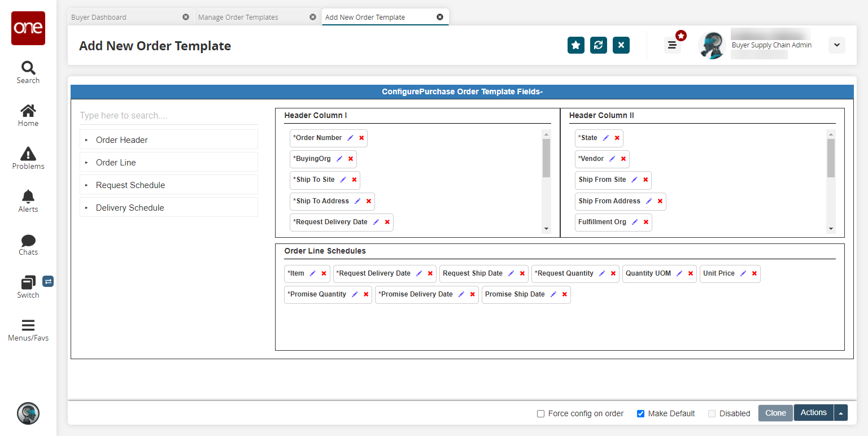868x436 pixels.
Task: Switch to the Buyer Dashboard tab
Action: tap(99, 18)
